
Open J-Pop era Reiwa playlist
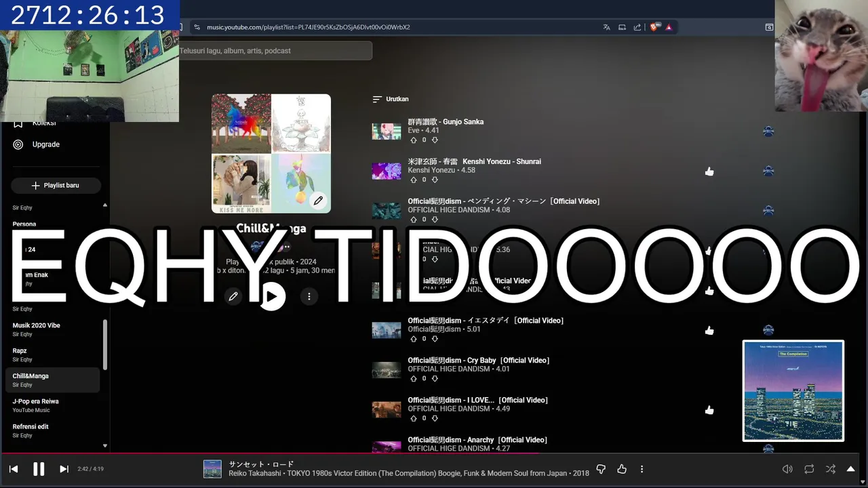tap(52, 405)
